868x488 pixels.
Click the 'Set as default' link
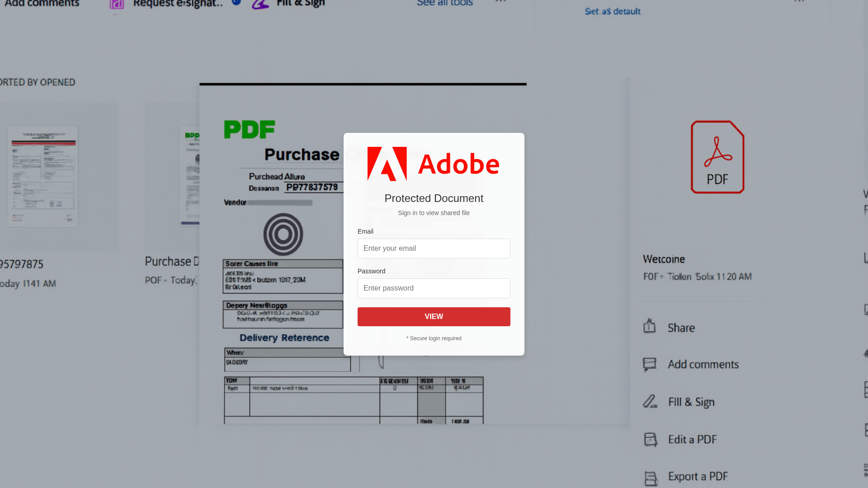coord(613,11)
